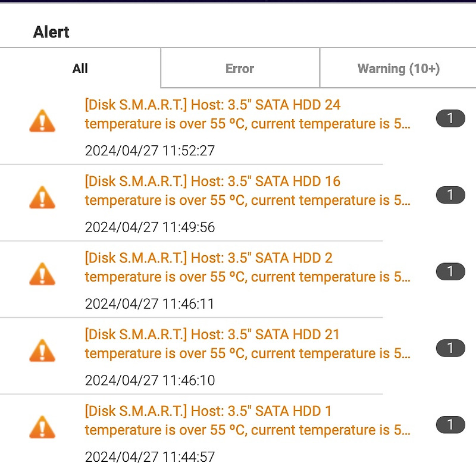Image resolution: width=476 pixels, height=463 pixels.
Task: Open HDD 24 temperature alert message
Action: point(248,114)
